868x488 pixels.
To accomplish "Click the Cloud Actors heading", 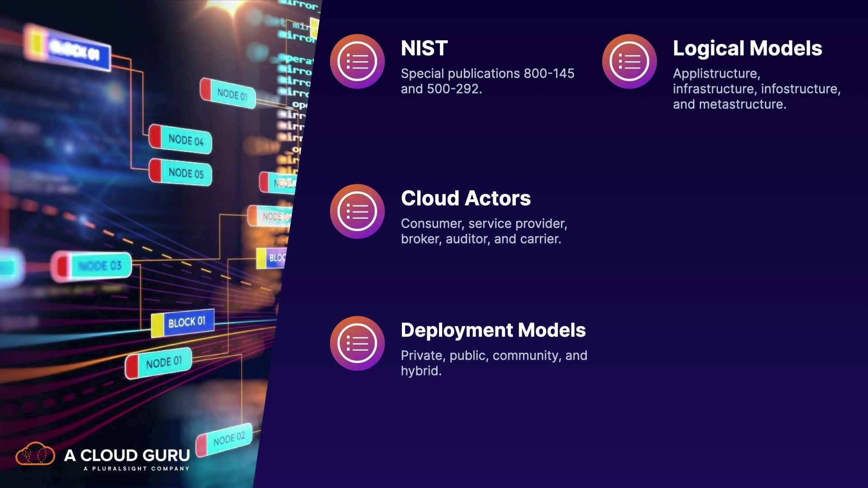I will 466,198.
